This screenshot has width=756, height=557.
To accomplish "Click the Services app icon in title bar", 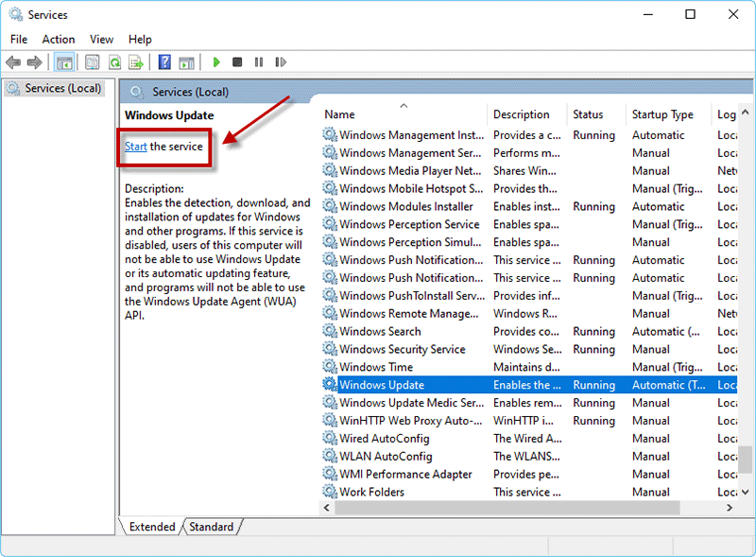I will click(x=15, y=14).
